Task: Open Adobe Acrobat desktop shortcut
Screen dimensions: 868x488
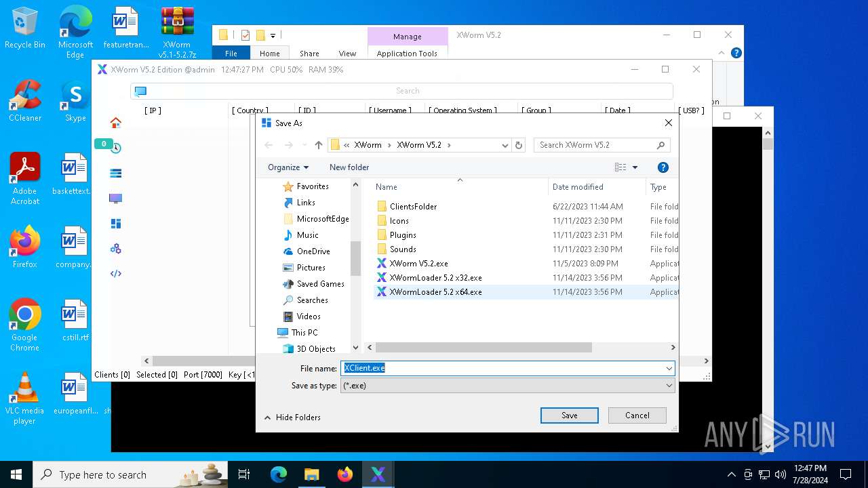Action: pyautogui.click(x=25, y=179)
